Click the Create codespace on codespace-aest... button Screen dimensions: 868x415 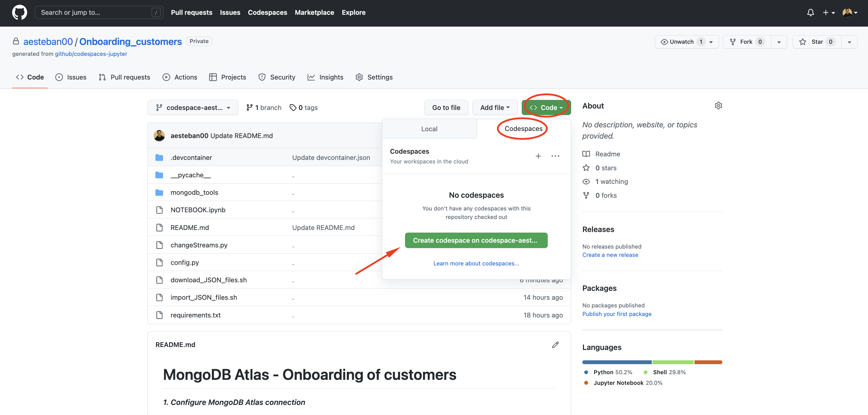pos(476,240)
